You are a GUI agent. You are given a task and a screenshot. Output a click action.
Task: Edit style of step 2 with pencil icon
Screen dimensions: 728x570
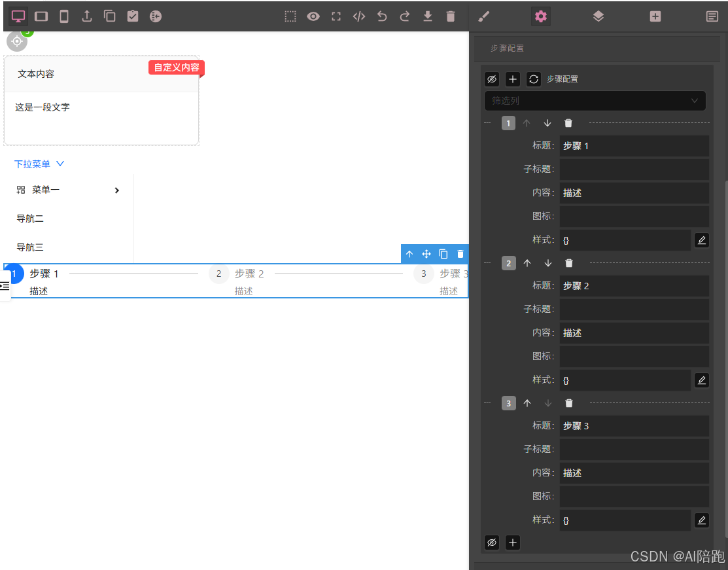(x=702, y=380)
